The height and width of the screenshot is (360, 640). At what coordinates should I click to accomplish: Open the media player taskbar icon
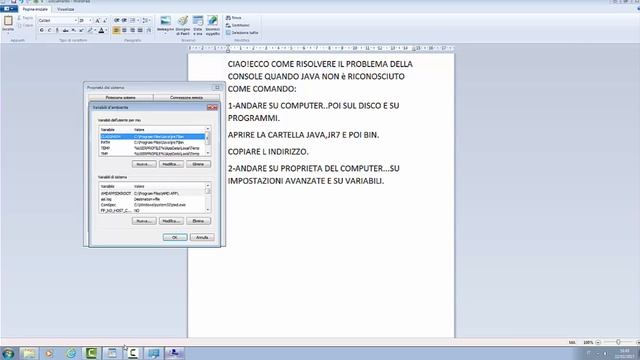coord(49,353)
